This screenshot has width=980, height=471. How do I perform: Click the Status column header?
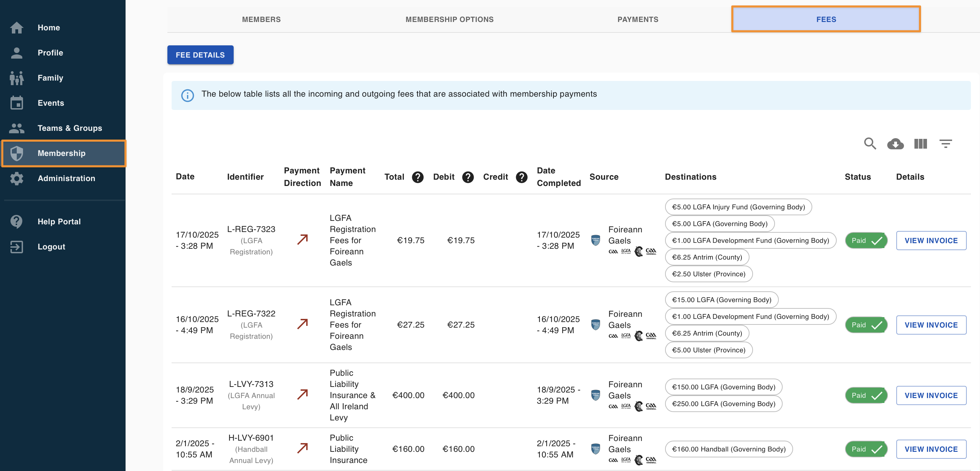tap(858, 177)
